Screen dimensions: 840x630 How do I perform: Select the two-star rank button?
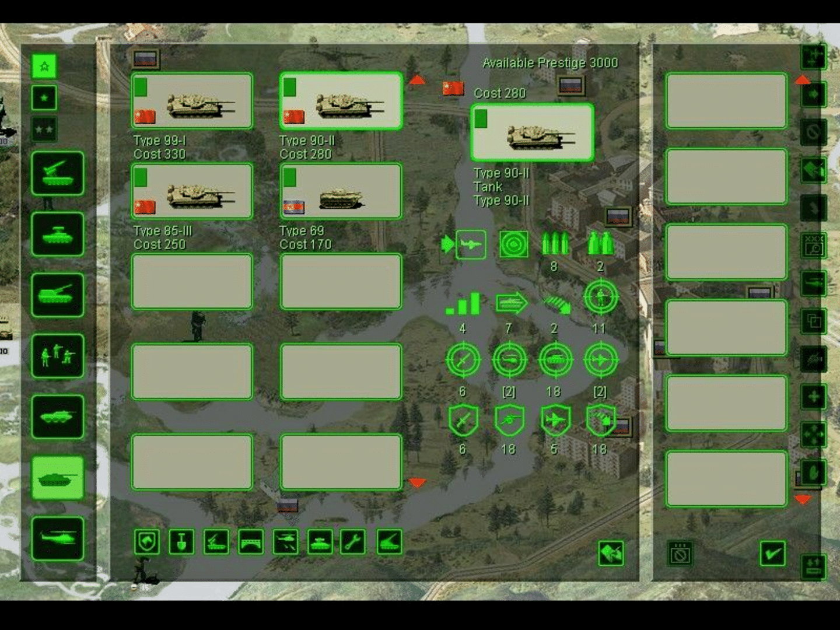[44, 129]
